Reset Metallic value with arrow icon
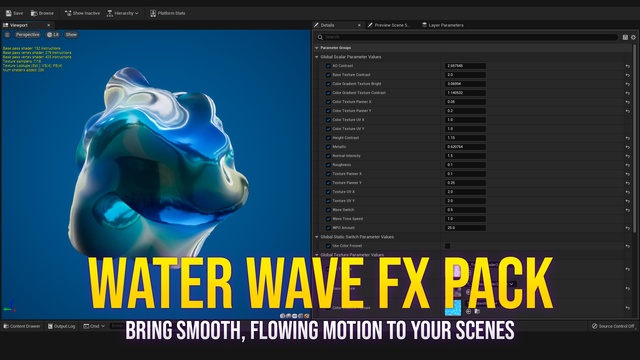Image resolution: width=640 pixels, height=360 pixels. click(628, 147)
